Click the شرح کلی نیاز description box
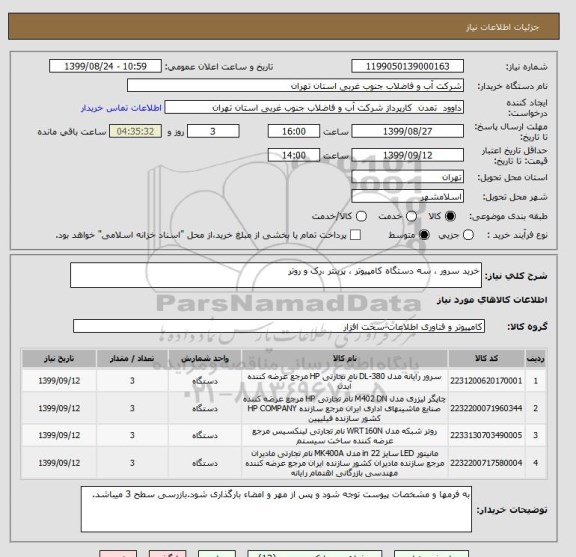This screenshot has width=576, height=557. [x=276, y=275]
